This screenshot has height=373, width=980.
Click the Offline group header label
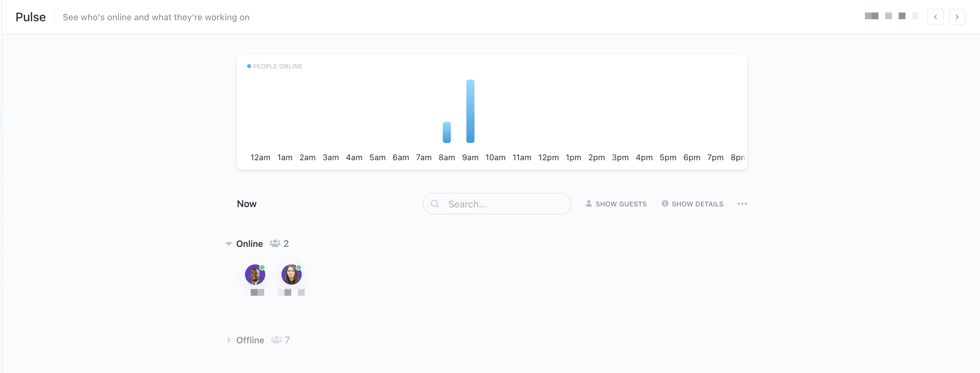250,340
